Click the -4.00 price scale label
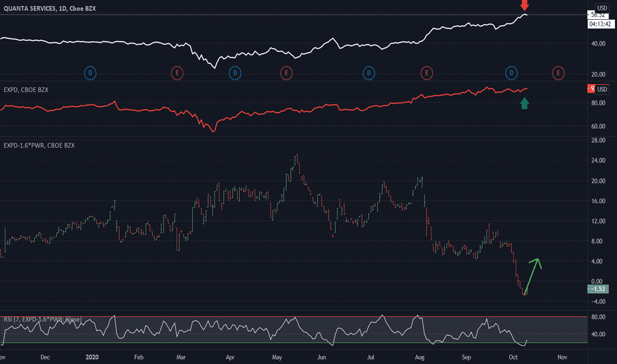Image resolution: width=617 pixels, height=364 pixels. pos(597,301)
